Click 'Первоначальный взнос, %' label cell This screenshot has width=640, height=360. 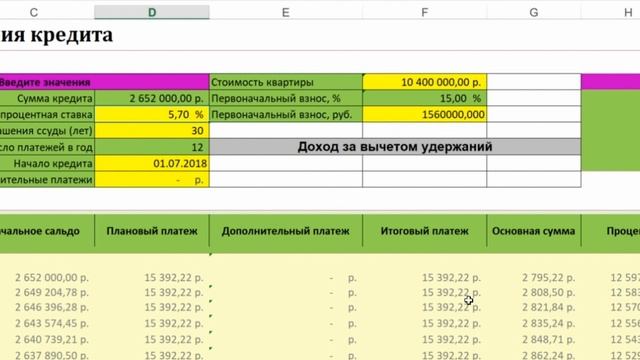[286, 98]
